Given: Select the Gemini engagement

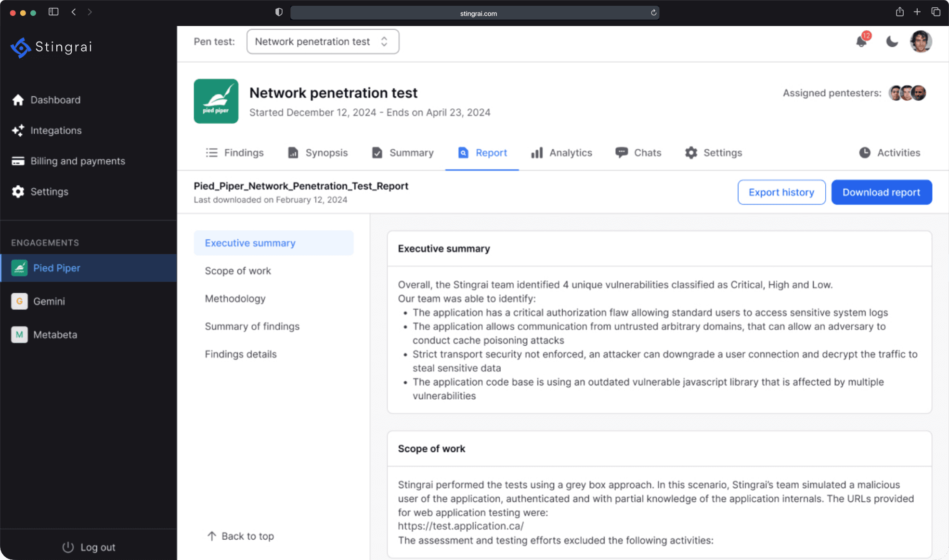Looking at the screenshot, I should (49, 301).
